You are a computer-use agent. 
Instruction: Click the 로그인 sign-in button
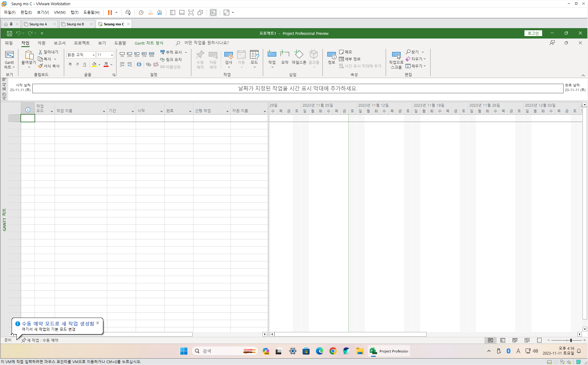point(533,33)
